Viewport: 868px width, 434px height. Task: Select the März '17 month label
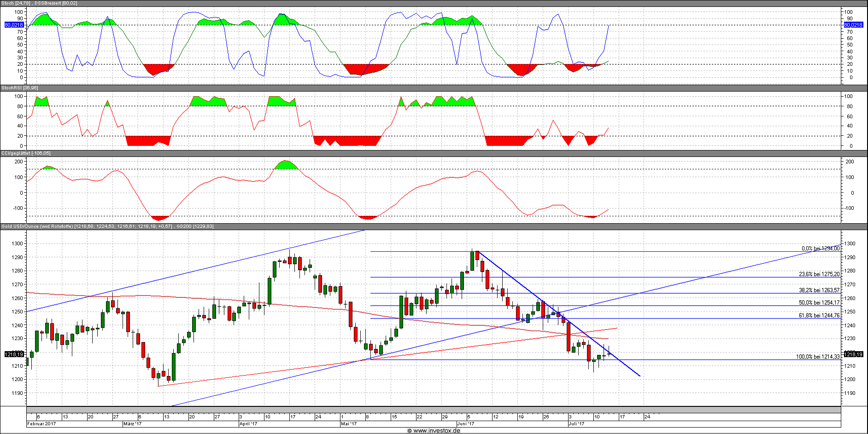tap(133, 424)
